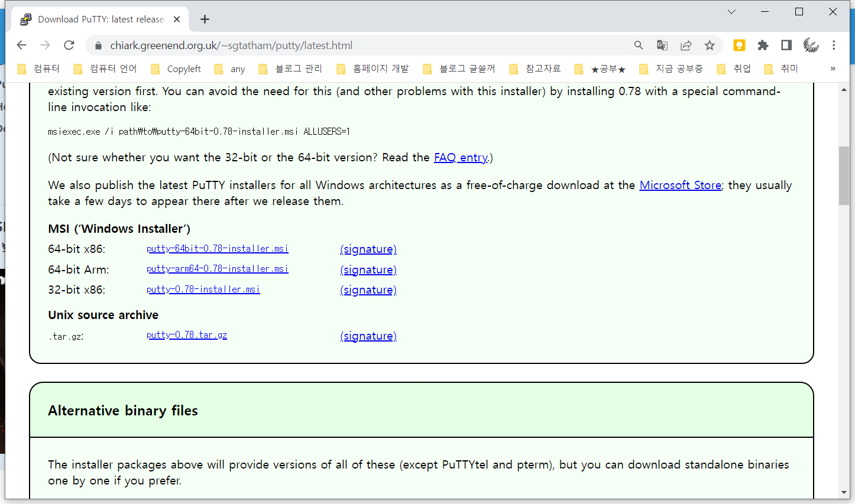Open the 취업 bookmark folder
Image resolution: width=855 pixels, height=504 pixels.
pyautogui.click(x=734, y=69)
